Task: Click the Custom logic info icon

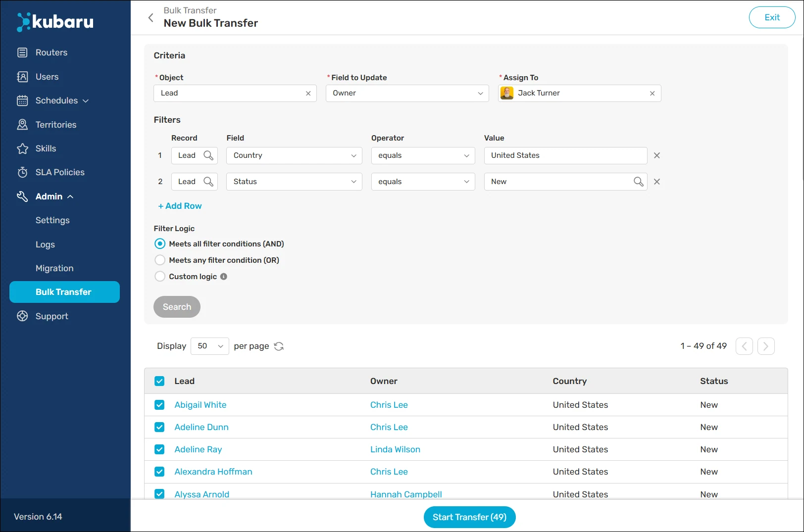Action: (x=224, y=277)
